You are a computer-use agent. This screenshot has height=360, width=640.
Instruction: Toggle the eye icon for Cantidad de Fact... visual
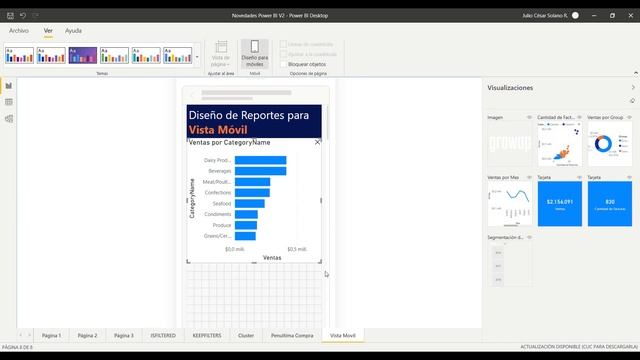point(579,118)
